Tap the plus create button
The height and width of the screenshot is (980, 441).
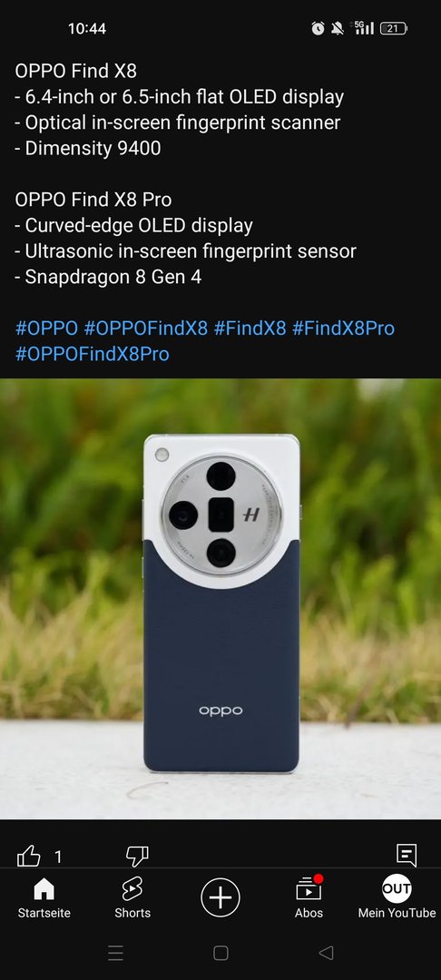[220, 897]
